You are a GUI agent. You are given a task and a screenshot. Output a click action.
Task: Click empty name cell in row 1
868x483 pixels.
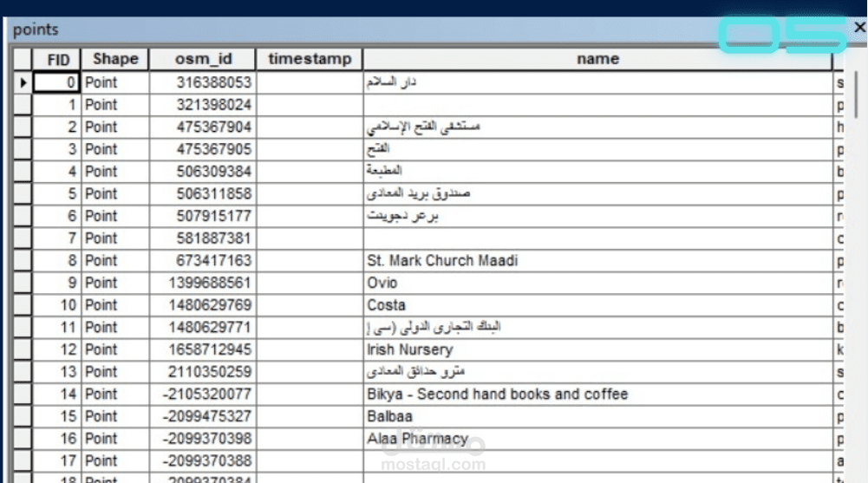click(597, 105)
